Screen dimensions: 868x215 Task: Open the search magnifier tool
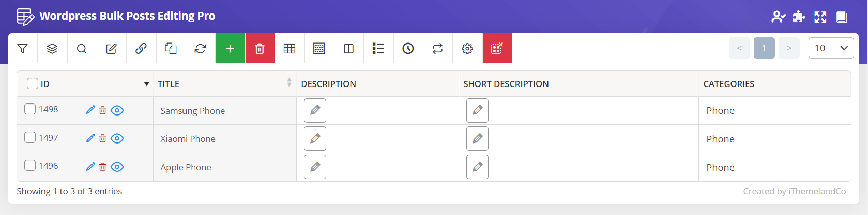[82, 48]
